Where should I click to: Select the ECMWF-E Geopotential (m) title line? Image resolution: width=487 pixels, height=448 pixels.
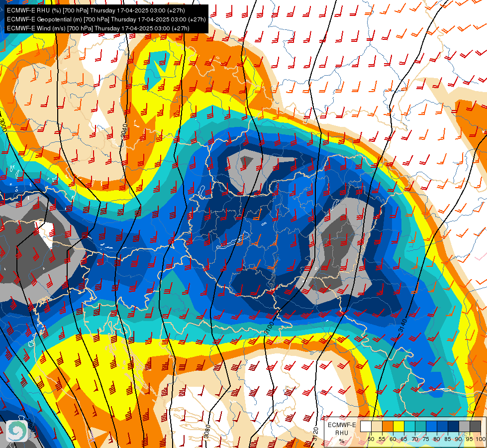coord(106,19)
